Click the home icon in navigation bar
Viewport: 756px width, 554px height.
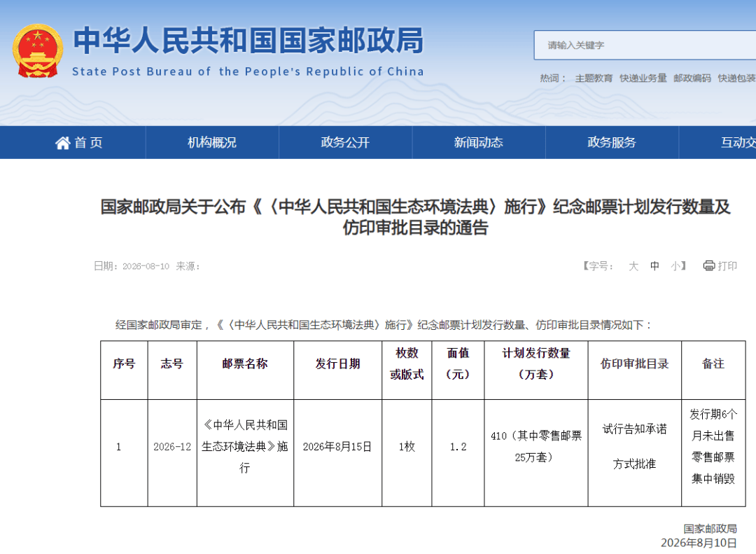pyautogui.click(x=63, y=143)
